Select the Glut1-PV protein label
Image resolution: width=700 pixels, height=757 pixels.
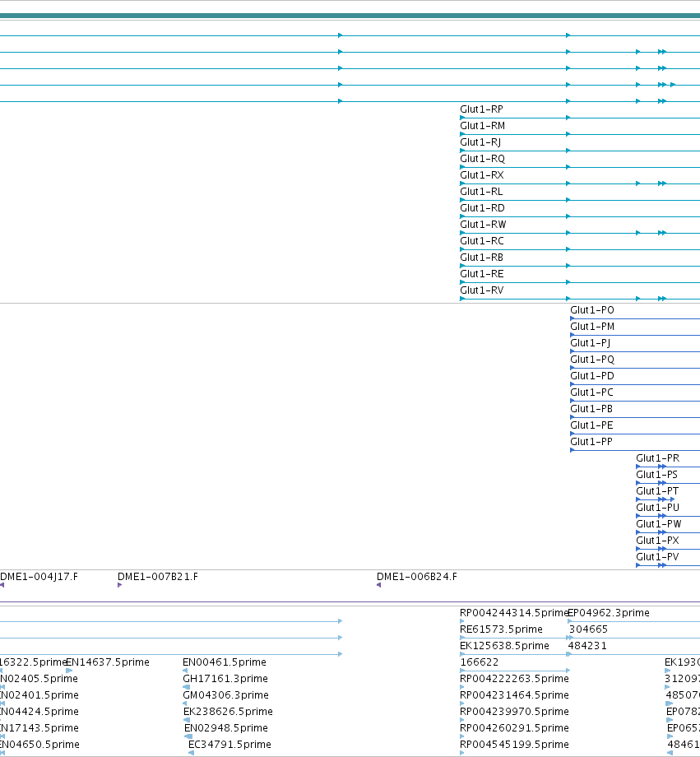click(x=657, y=556)
